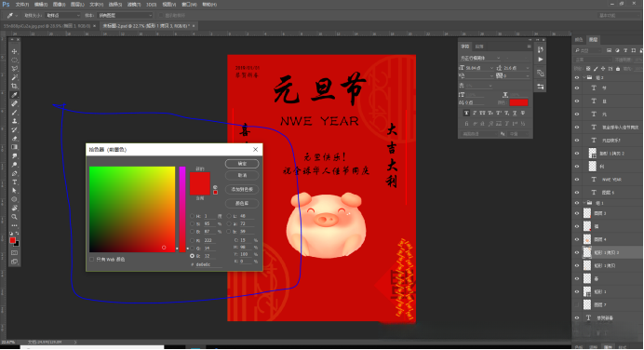This screenshot has height=350, width=644.
Task: Open the Adjustments sliders icon in dock
Action: coord(541,87)
